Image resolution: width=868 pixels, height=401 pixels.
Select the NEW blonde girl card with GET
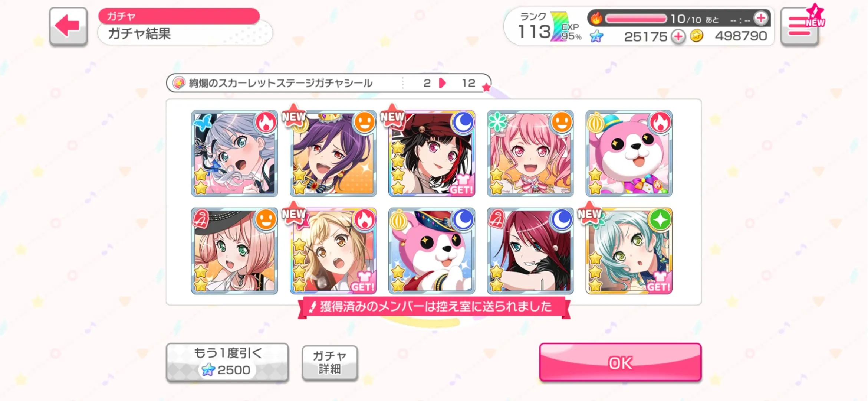[333, 251]
